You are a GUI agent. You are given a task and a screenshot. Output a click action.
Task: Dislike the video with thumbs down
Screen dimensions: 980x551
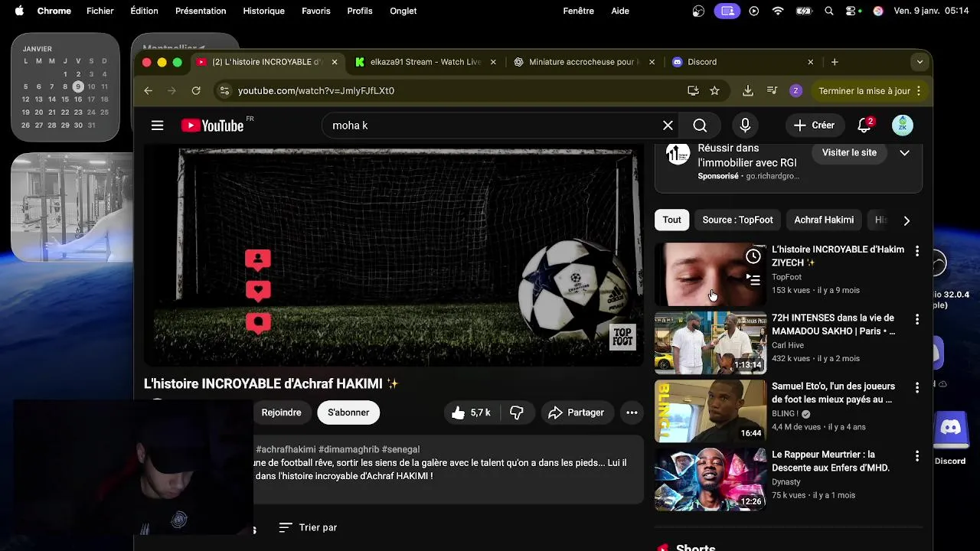[x=517, y=412]
